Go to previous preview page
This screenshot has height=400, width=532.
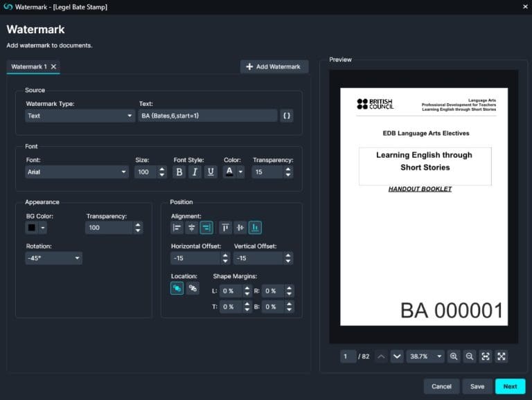381,356
